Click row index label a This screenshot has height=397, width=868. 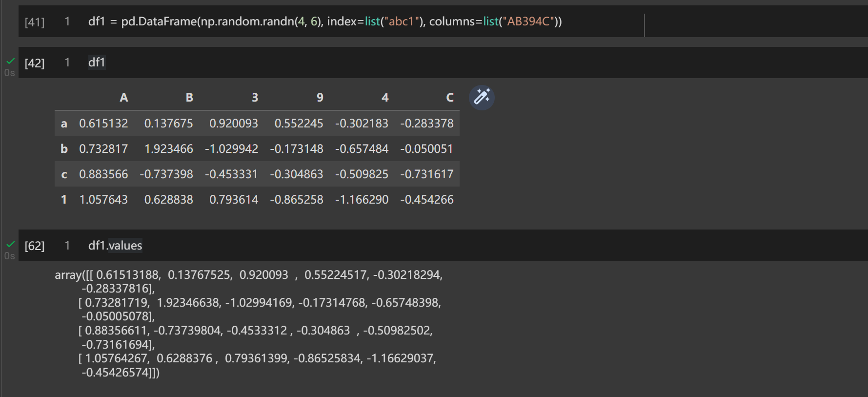coord(64,124)
